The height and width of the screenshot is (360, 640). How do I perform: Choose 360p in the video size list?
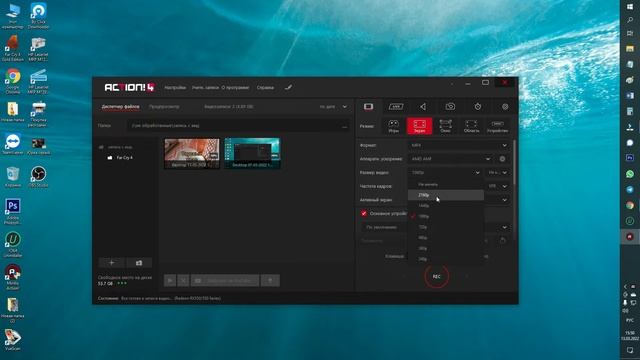(446, 248)
